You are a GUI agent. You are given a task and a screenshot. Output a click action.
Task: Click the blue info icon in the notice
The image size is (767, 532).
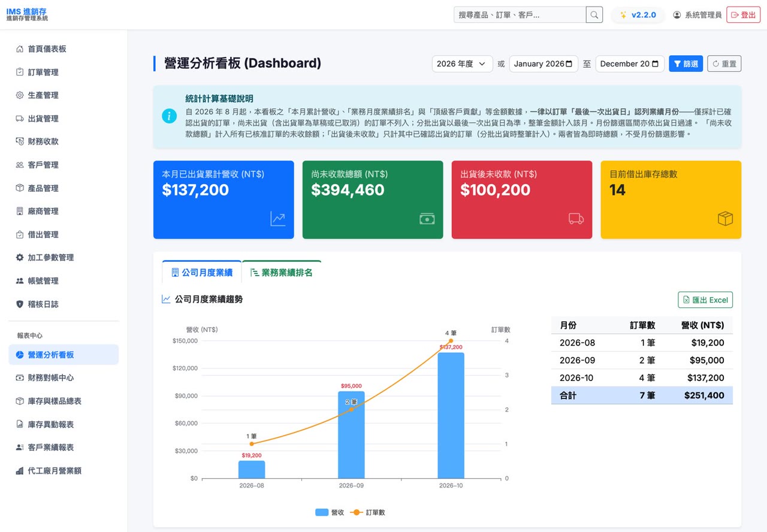tap(170, 116)
